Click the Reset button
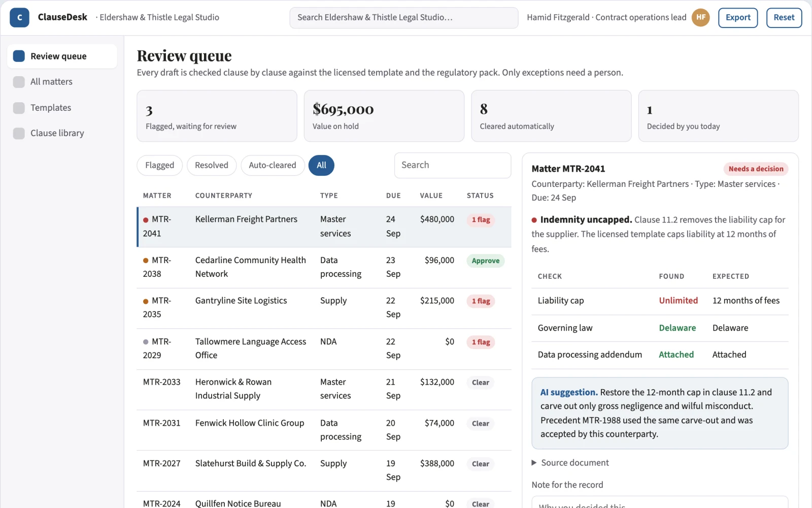 784,17
